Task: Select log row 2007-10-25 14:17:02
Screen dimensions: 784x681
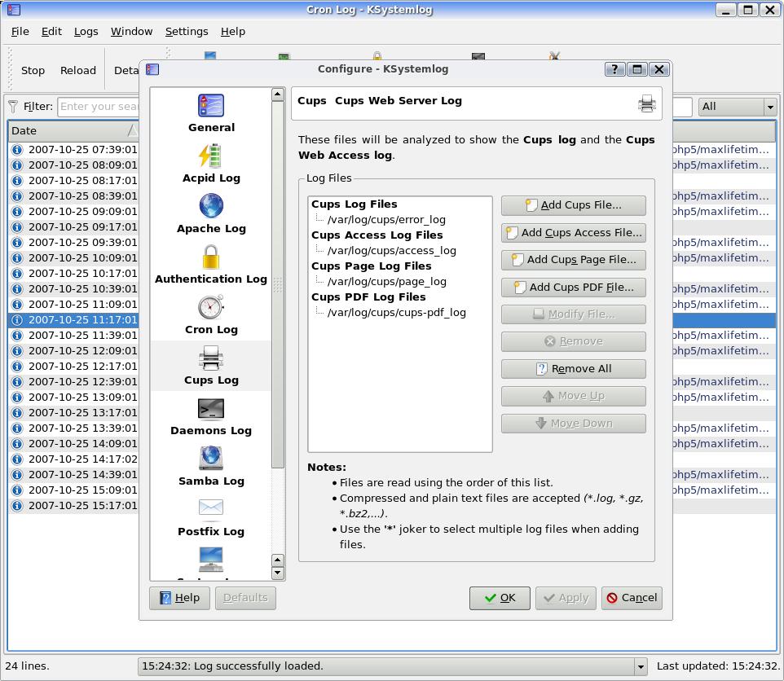Action: tap(73, 459)
